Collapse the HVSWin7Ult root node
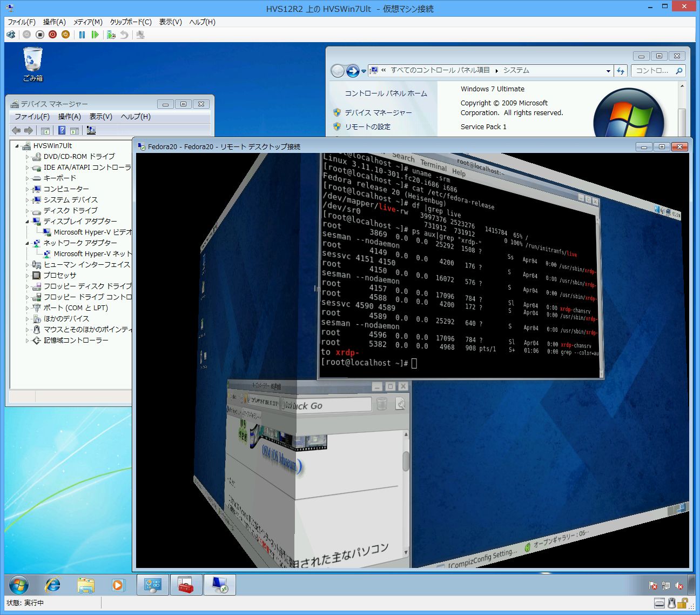 pyautogui.click(x=17, y=146)
